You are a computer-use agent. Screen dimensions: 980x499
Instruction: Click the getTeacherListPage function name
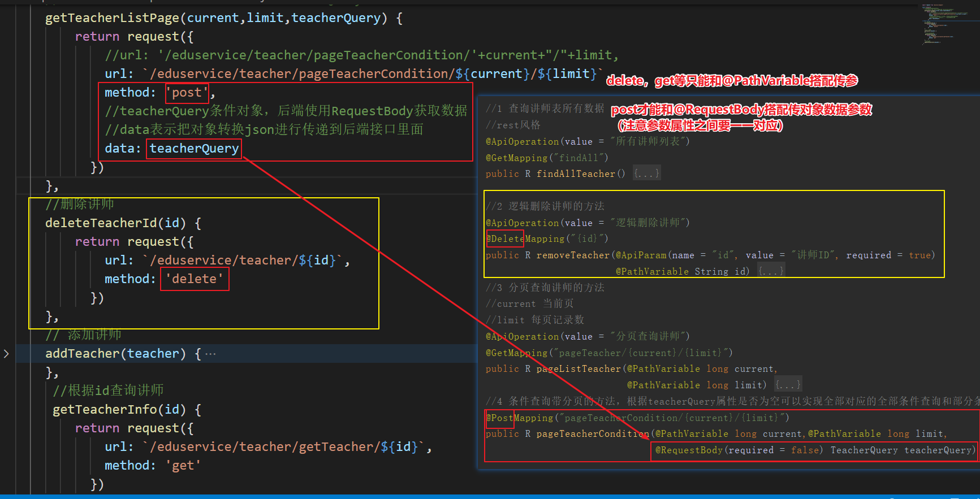(112, 18)
